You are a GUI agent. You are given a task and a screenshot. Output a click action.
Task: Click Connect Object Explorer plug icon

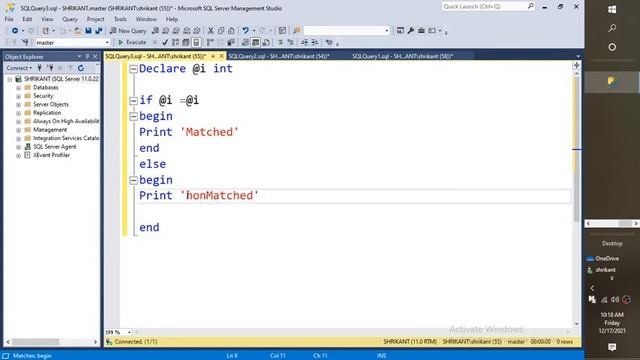(40, 68)
